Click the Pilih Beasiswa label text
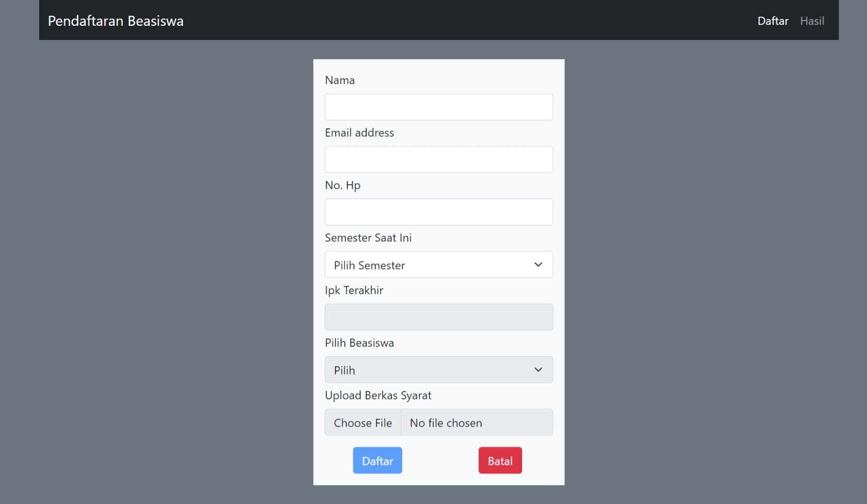The height and width of the screenshot is (504, 867). point(360,343)
